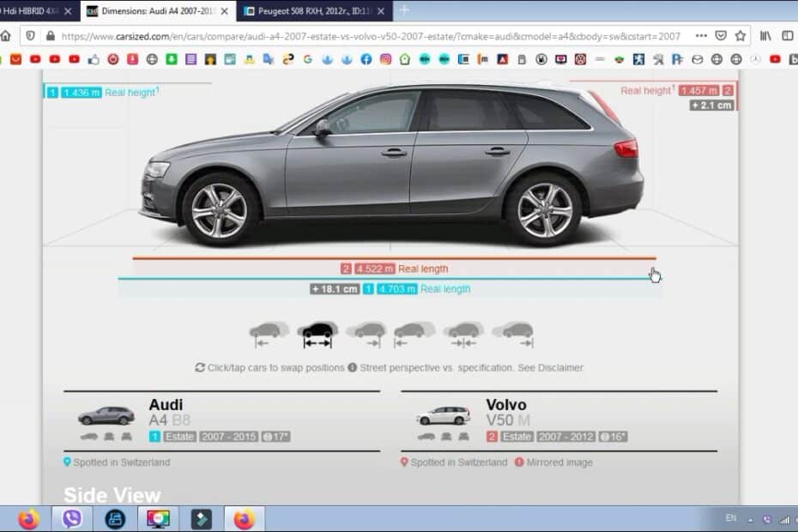Screen dimensions: 798x532
Task: Show Volvo rear view silhouette icon
Action: (x=463, y=436)
